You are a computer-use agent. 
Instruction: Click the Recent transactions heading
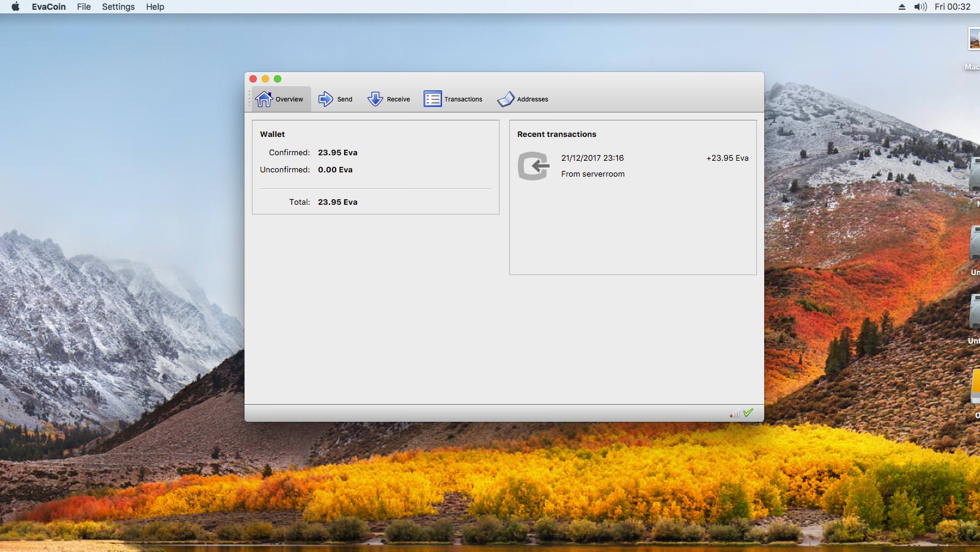tap(556, 134)
